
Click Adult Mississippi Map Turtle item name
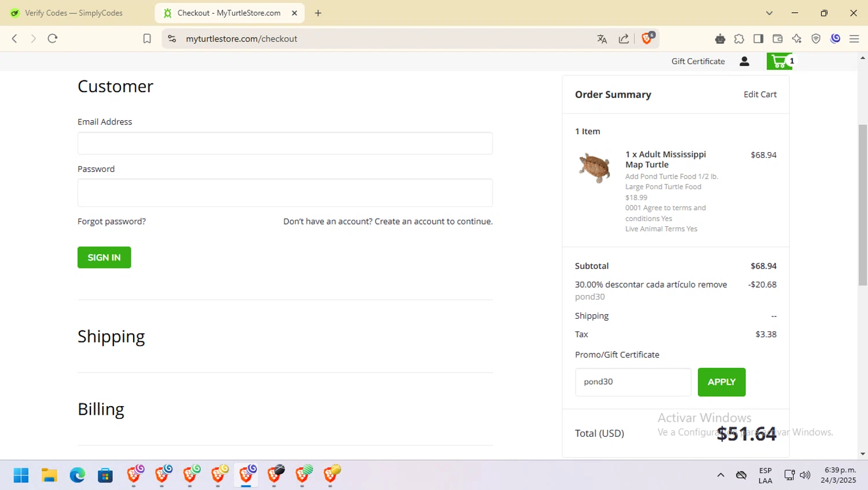pyautogui.click(x=665, y=159)
